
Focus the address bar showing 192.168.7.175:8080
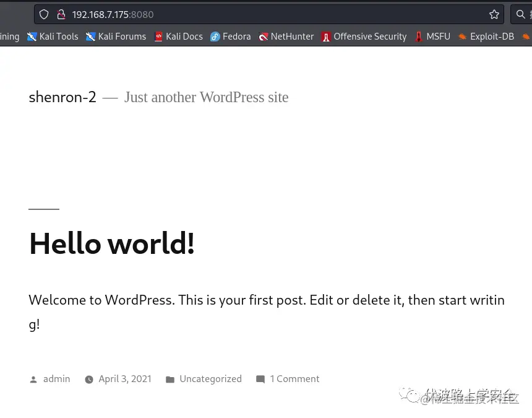click(268, 14)
